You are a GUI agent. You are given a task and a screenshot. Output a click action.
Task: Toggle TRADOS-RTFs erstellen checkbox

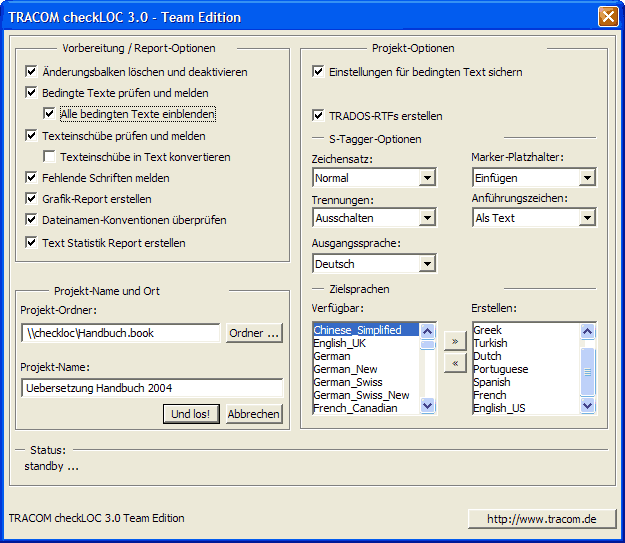point(319,116)
